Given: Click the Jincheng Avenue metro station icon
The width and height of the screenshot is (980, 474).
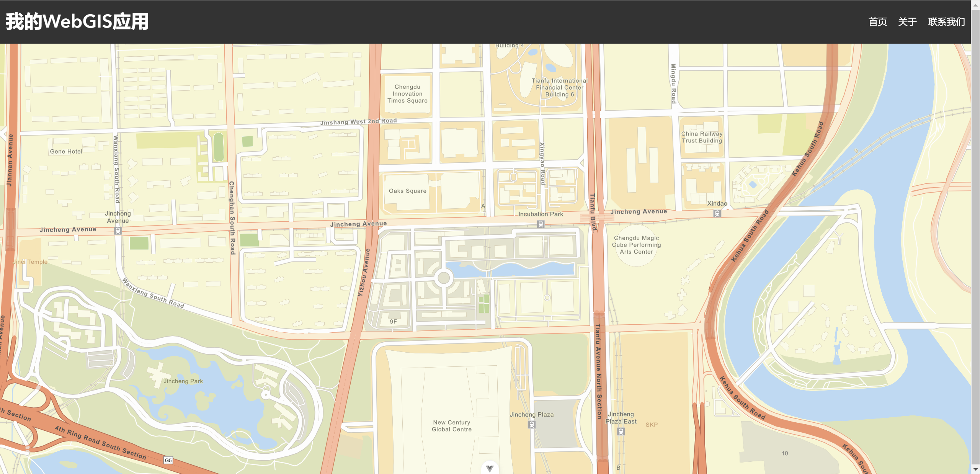Looking at the screenshot, I should 118,230.
